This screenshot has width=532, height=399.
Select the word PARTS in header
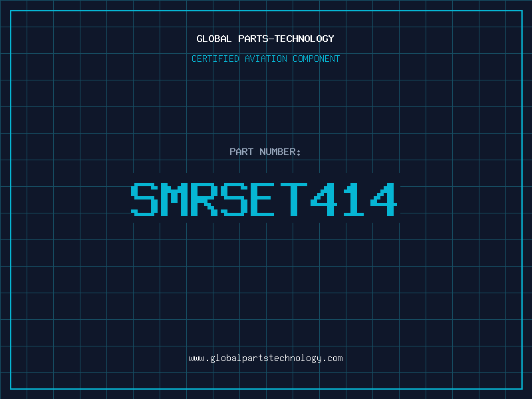click(x=253, y=39)
